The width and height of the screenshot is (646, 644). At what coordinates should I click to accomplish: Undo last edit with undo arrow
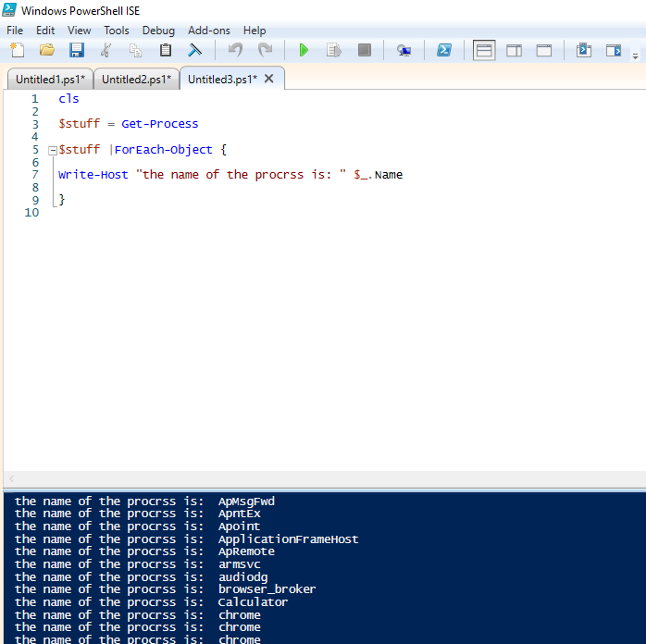[235, 50]
